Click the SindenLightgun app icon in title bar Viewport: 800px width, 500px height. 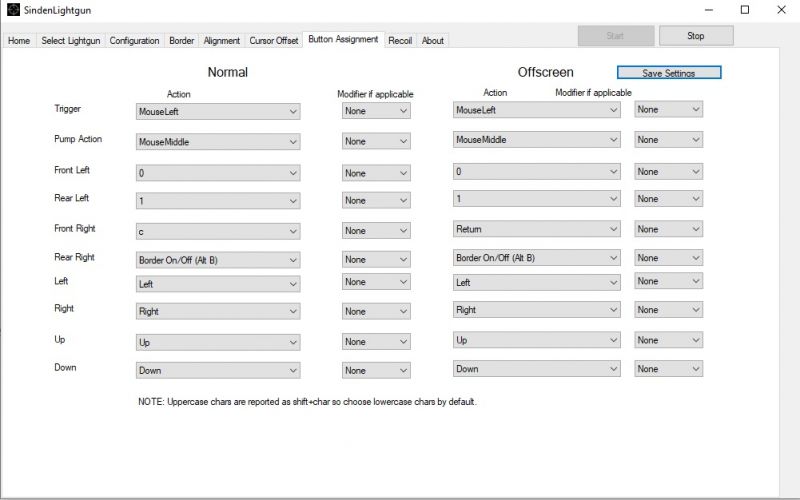[x=13, y=10]
